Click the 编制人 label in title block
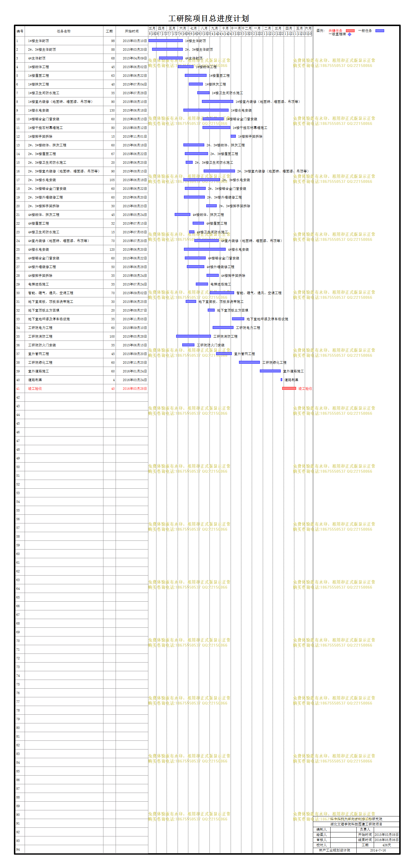Screen dimensions: 414x868 [322, 829]
